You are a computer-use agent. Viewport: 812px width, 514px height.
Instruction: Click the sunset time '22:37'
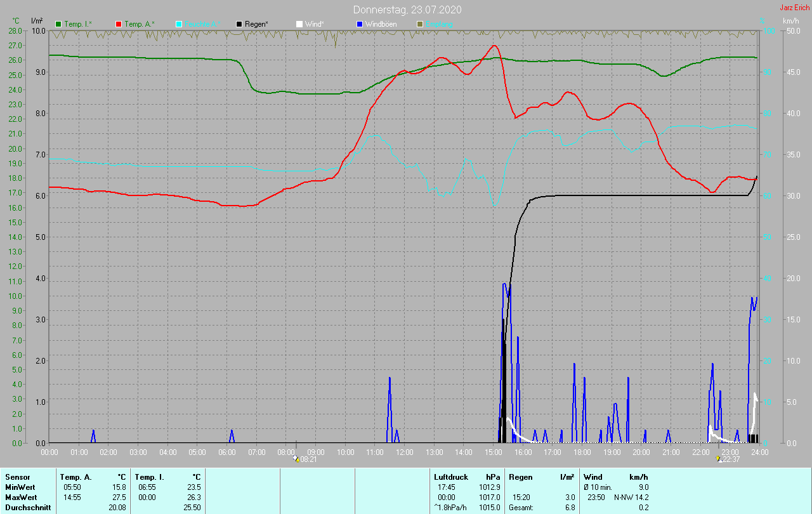[731, 459]
